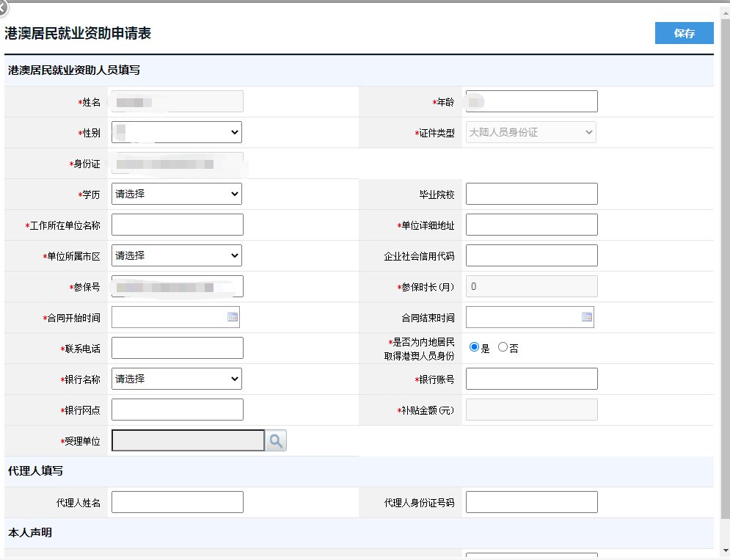
Task: Select the 否 radio button
Action: coord(503,347)
